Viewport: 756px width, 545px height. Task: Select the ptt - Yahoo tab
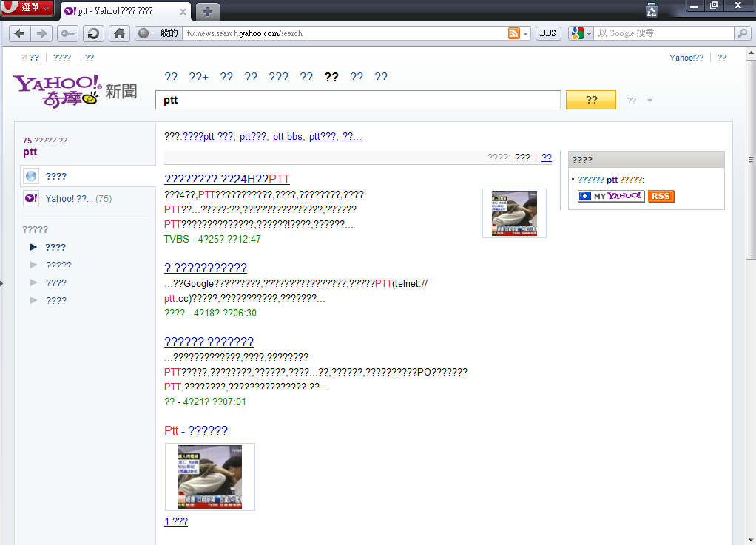tap(125, 11)
